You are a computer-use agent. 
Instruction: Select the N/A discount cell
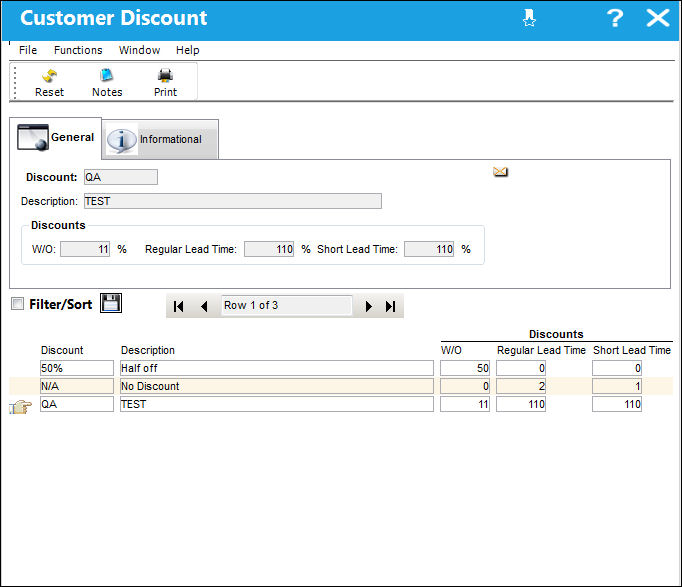pyautogui.click(x=77, y=386)
